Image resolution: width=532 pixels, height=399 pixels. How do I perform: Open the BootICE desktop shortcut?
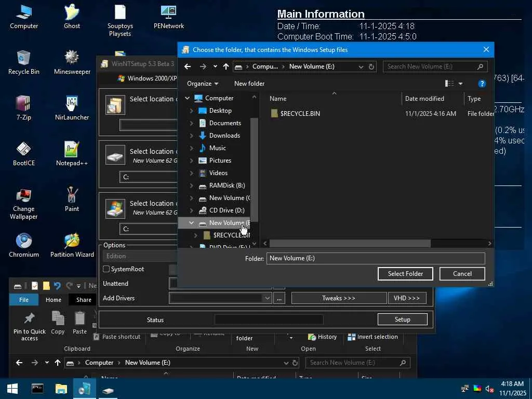pos(23,153)
